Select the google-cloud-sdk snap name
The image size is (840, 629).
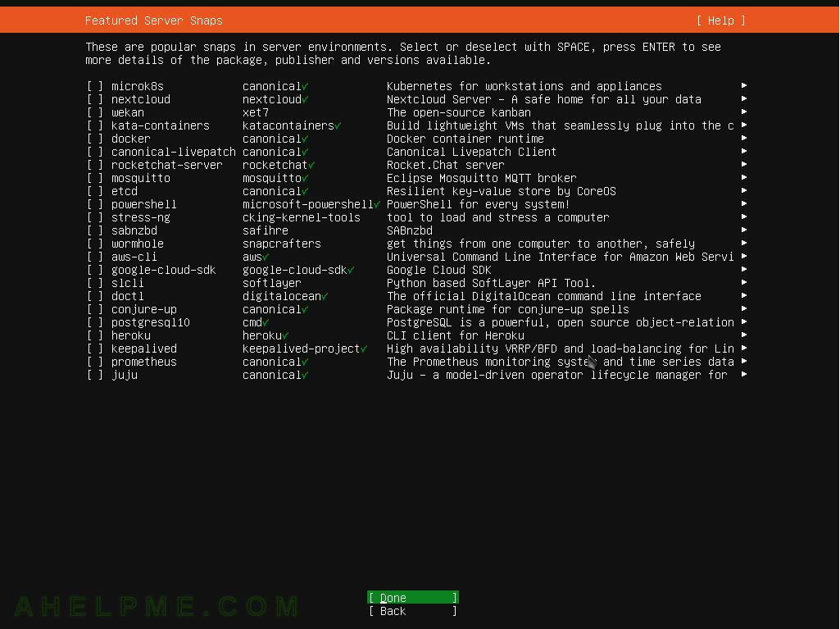click(x=163, y=271)
